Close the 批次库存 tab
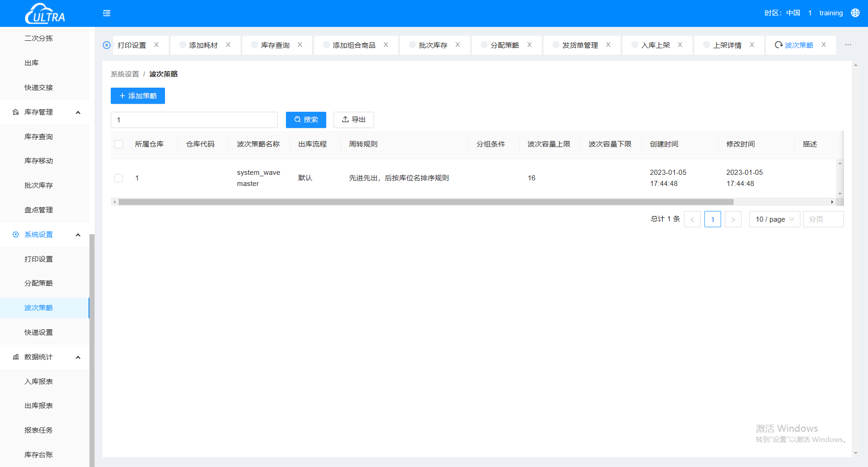This screenshot has width=868, height=467. [x=458, y=45]
